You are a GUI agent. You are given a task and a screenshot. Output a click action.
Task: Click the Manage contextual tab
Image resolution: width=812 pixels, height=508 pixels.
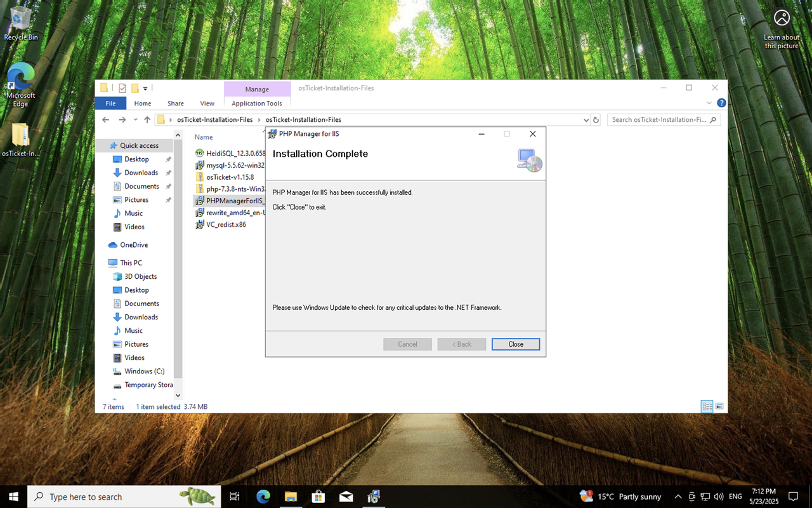click(x=257, y=89)
